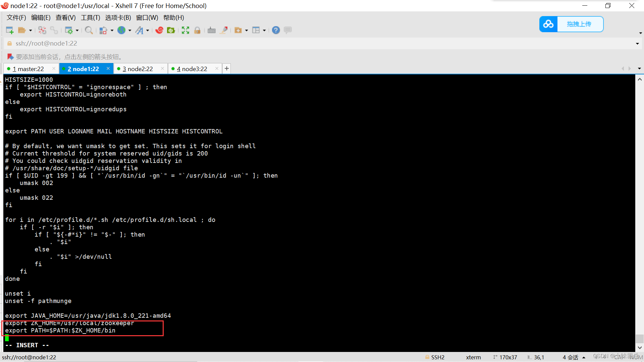Click the highlighter pen icon
Screen dimensions: 644x362
click(x=224, y=31)
